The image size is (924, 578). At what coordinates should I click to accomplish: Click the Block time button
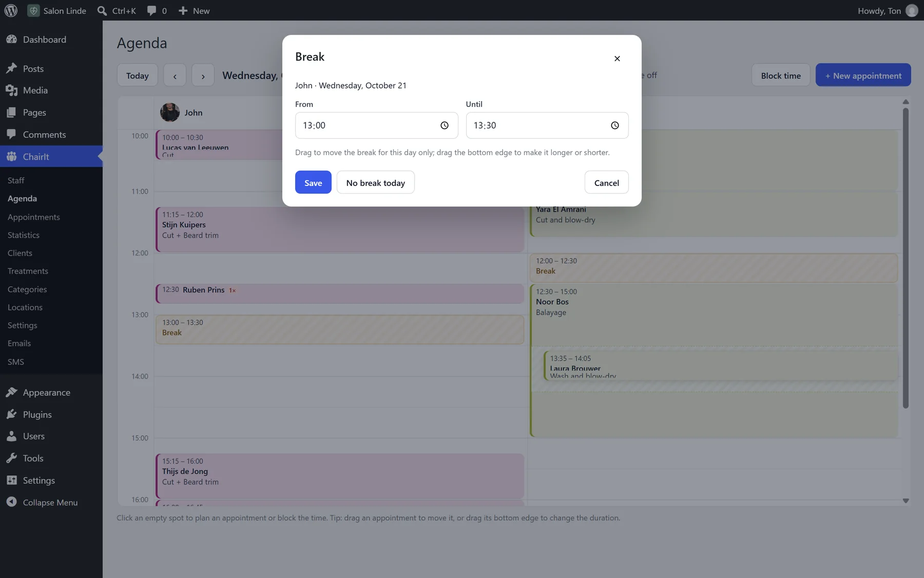pyautogui.click(x=781, y=76)
